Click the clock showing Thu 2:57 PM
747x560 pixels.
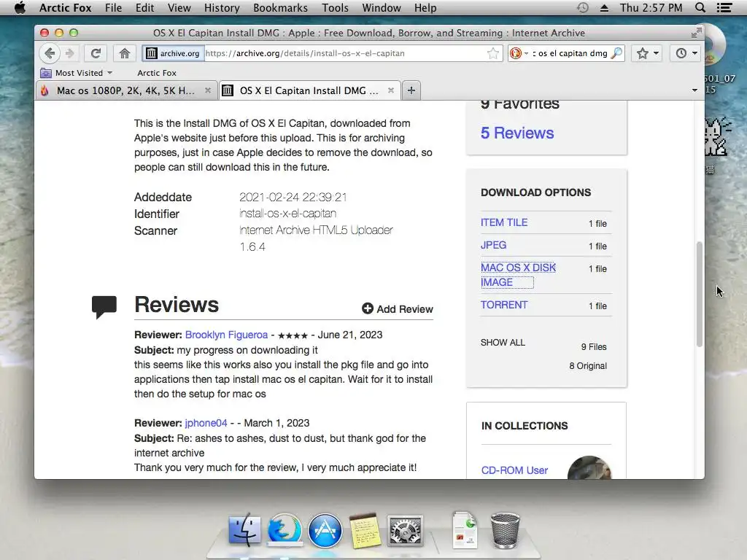[651, 8]
